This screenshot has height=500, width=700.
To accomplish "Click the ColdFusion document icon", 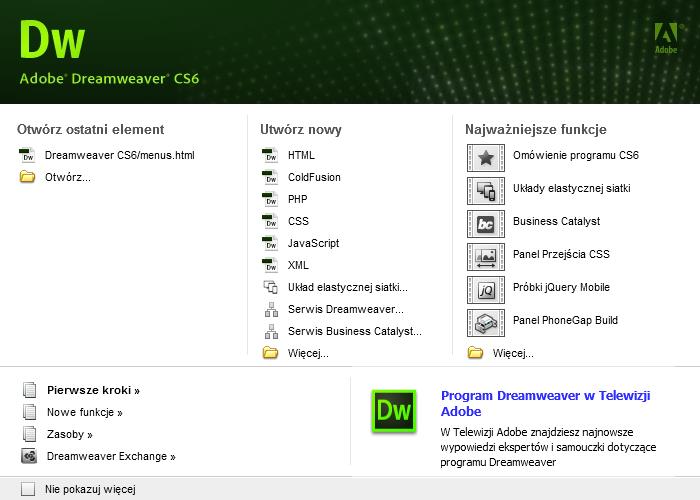I will (270, 177).
